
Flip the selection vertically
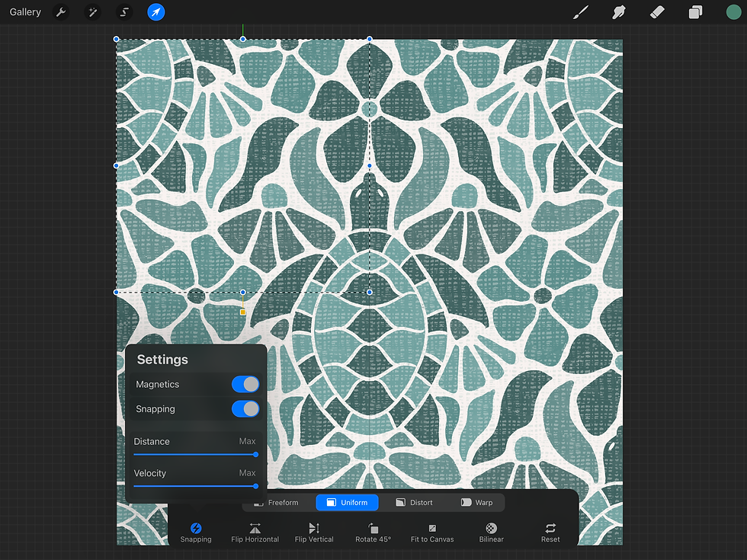pos(313,531)
